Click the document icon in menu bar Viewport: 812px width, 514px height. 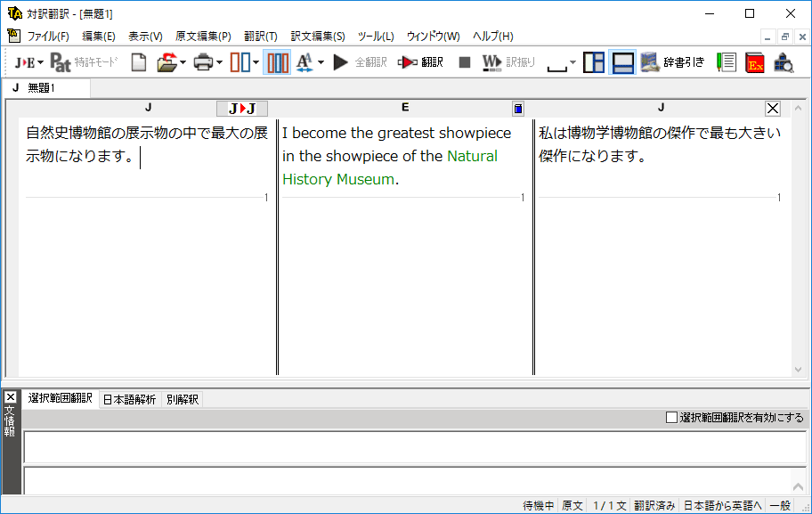point(14,36)
